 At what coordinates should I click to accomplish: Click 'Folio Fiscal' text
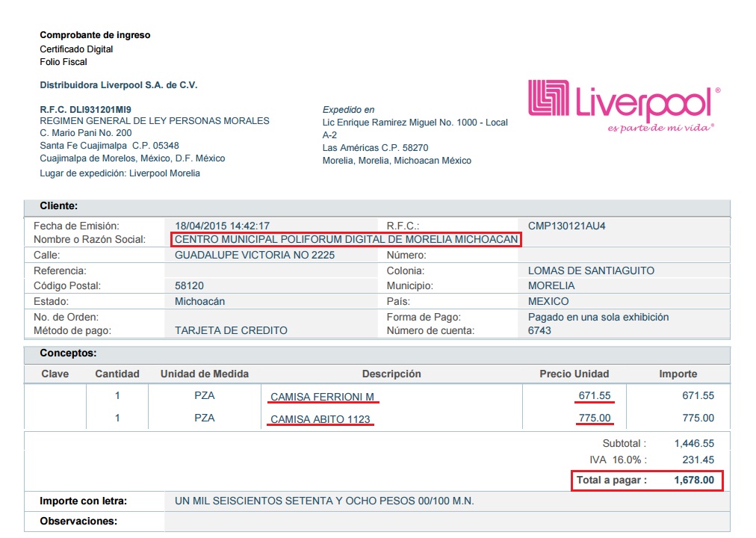(x=63, y=62)
